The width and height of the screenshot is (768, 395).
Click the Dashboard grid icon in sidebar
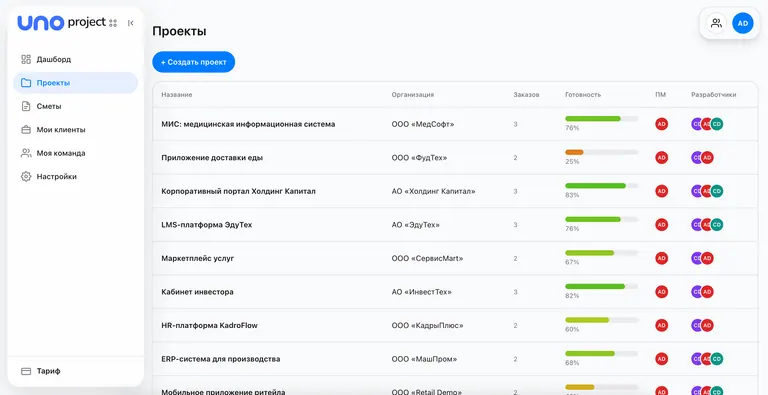[26, 59]
